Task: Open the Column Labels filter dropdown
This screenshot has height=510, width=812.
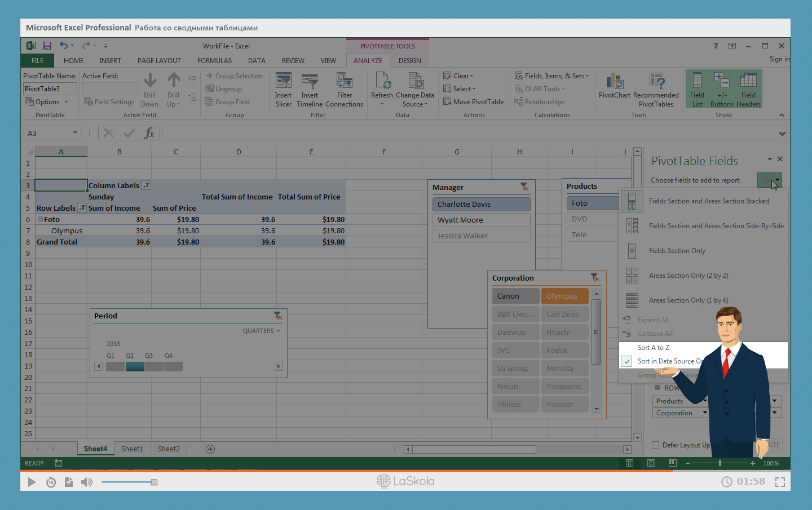Action: (147, 185)
